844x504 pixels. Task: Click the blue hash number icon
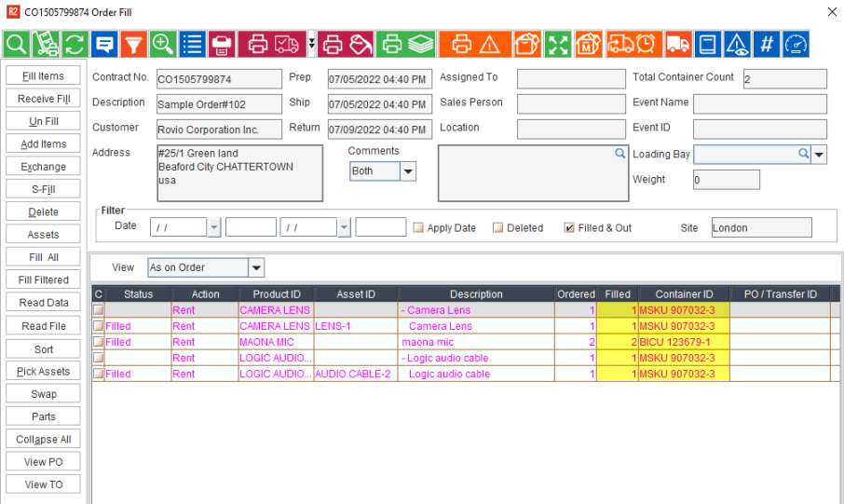(766, 44)
